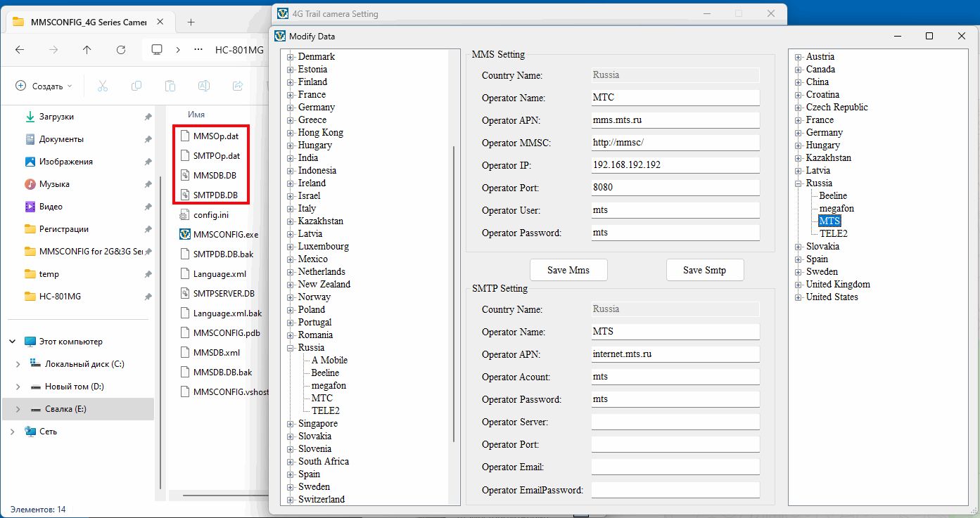Viewport: 980px width, 518px height.
Task: Click the left country tree scrollbar
Action: (454, 281)
